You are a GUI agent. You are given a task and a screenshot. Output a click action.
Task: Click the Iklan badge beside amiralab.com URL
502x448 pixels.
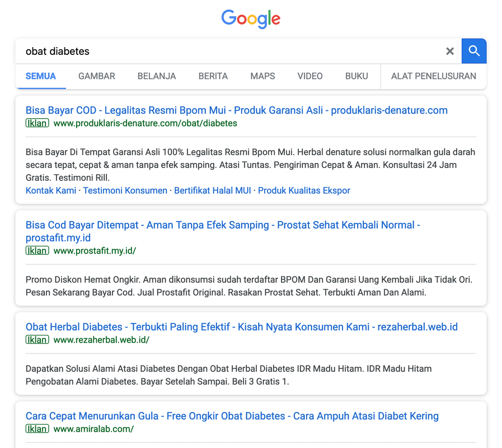[x=37, y=429]
